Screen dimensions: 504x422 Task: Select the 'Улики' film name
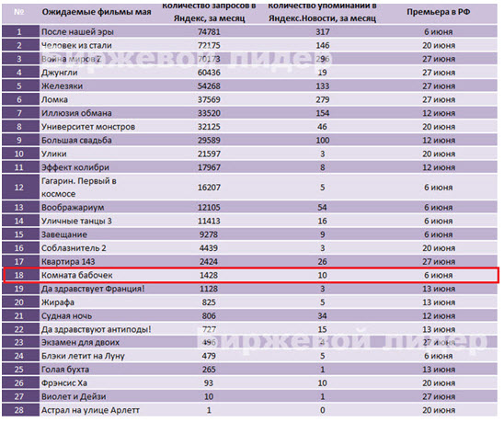[x=54, y=154]
